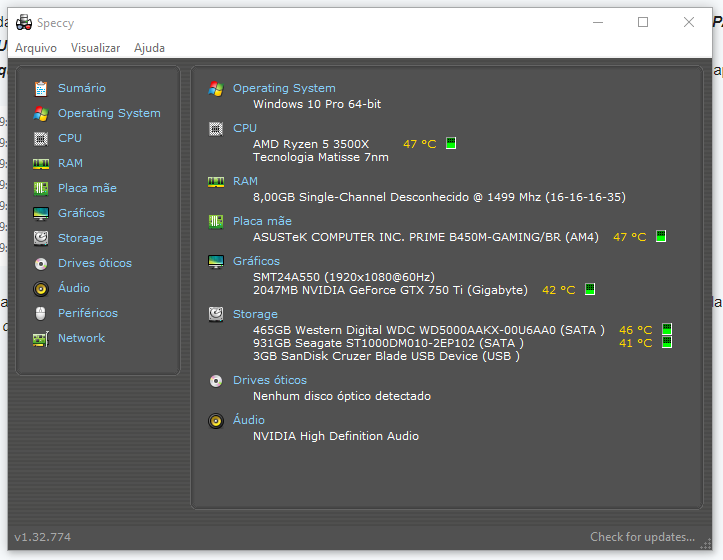Viewport: 723px width, 560px height.
Task: Click optical disc icon in summary panel
Action: tap(216, 381)
